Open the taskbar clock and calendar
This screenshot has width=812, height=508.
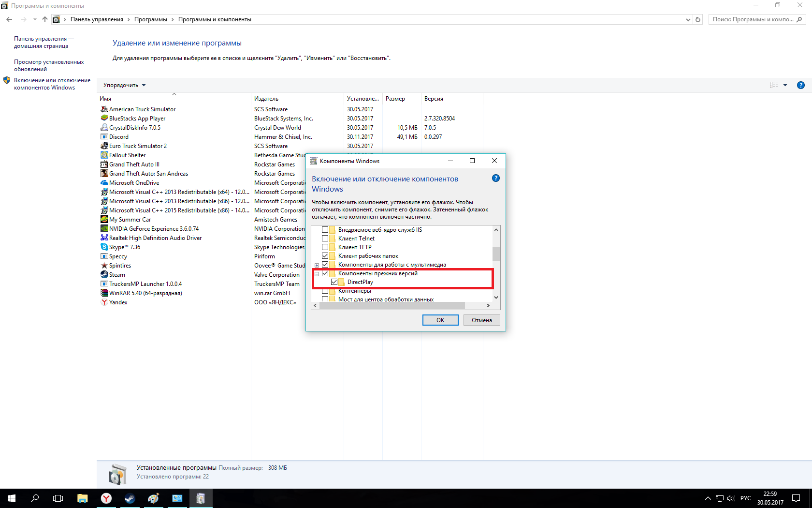pos(770,498)
